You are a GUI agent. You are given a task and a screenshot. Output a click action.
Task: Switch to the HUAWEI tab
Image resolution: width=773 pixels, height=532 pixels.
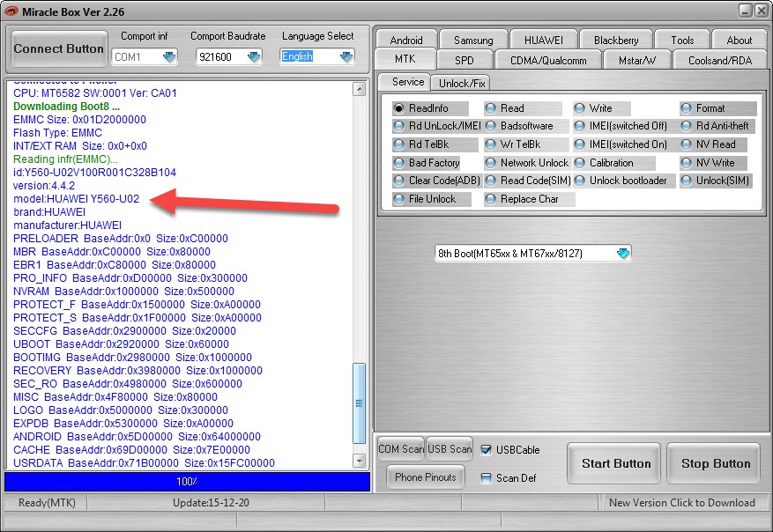click(543, 40)
